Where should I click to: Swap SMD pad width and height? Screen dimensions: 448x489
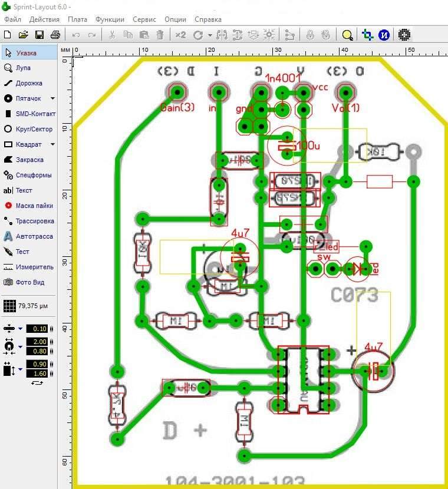click(37, 383)
